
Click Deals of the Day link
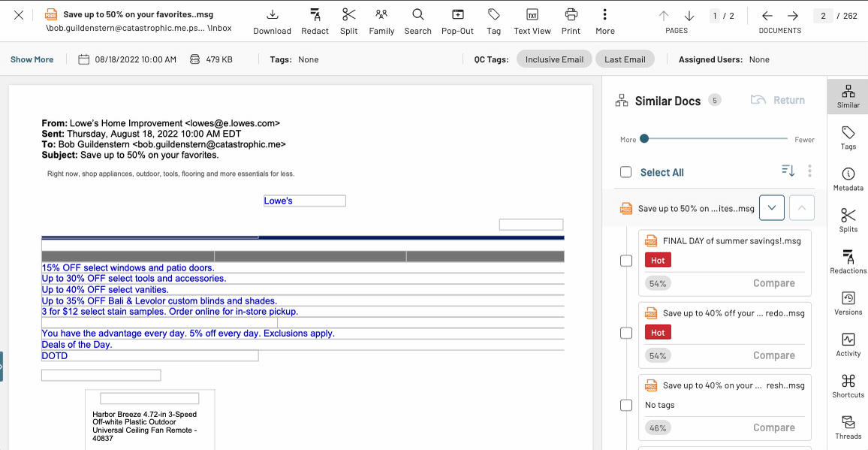pyautogui.click(x=77, y=345)
